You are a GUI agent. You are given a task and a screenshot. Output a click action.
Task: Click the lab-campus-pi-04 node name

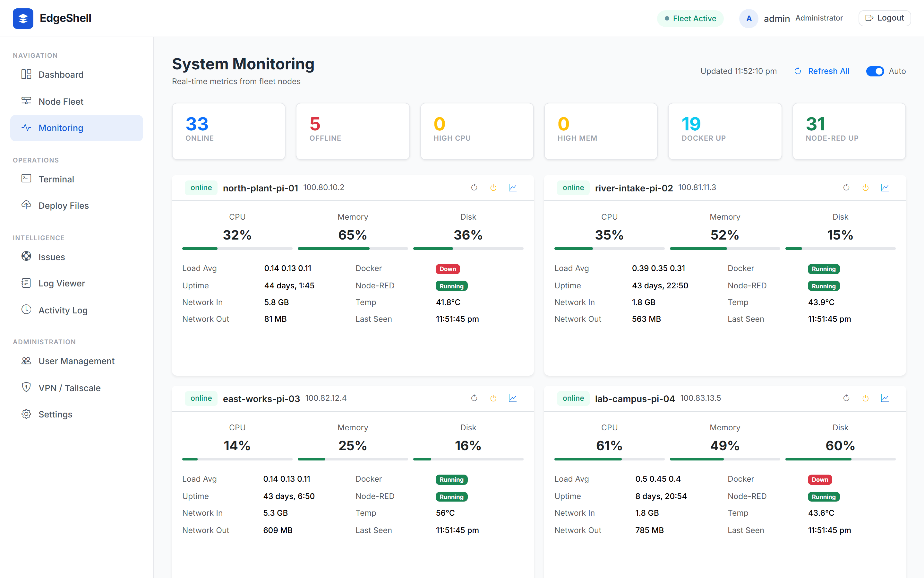(635, 399)
